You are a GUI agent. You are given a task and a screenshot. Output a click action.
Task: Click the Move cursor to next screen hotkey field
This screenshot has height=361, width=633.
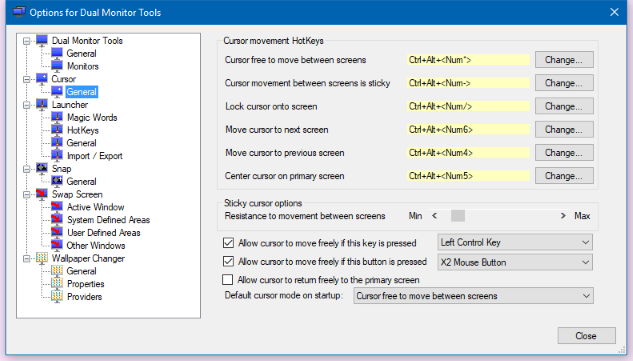click(x=468, y=130)
